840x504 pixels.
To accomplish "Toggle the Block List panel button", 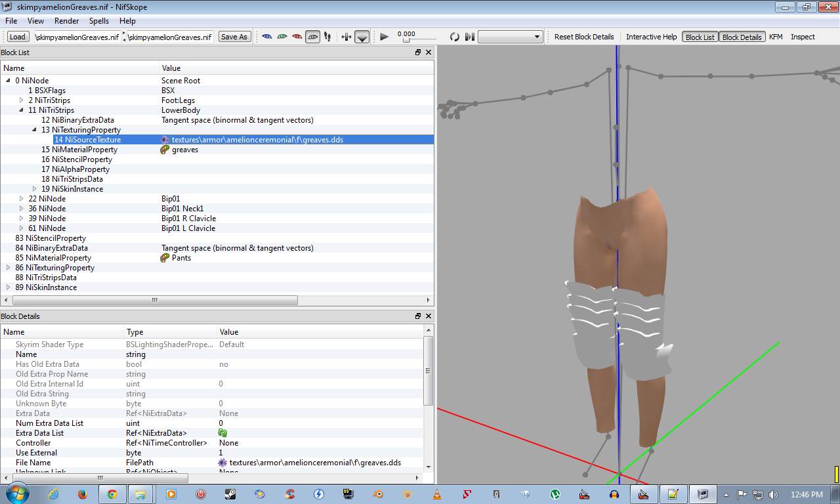I will click(x=700, y=37).
